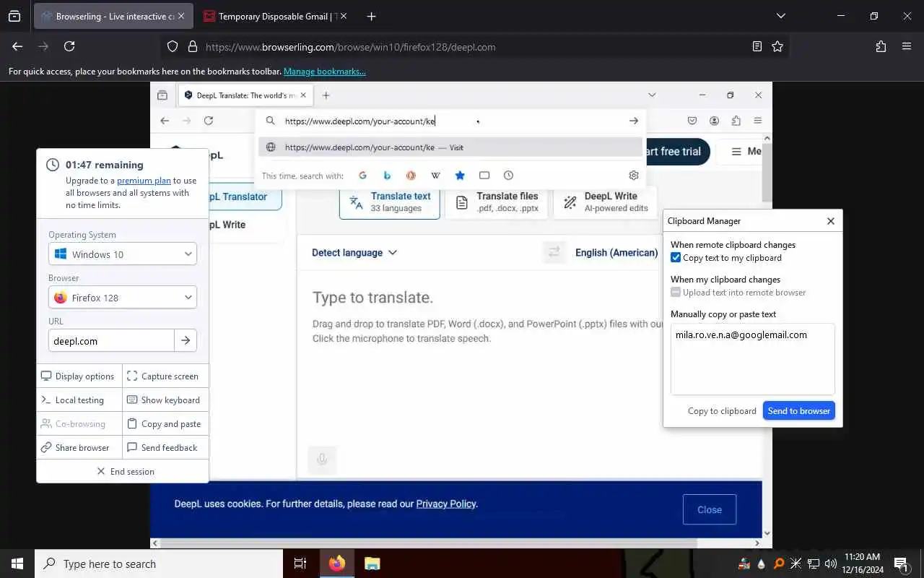Open the premium plan link
The image size is (924, 578).
tap(144, 181)
